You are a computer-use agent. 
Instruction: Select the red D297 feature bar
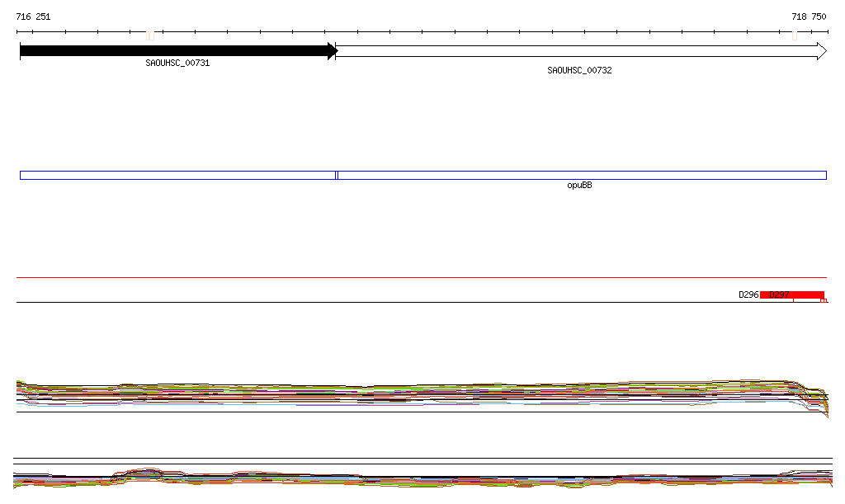[792, 294]
